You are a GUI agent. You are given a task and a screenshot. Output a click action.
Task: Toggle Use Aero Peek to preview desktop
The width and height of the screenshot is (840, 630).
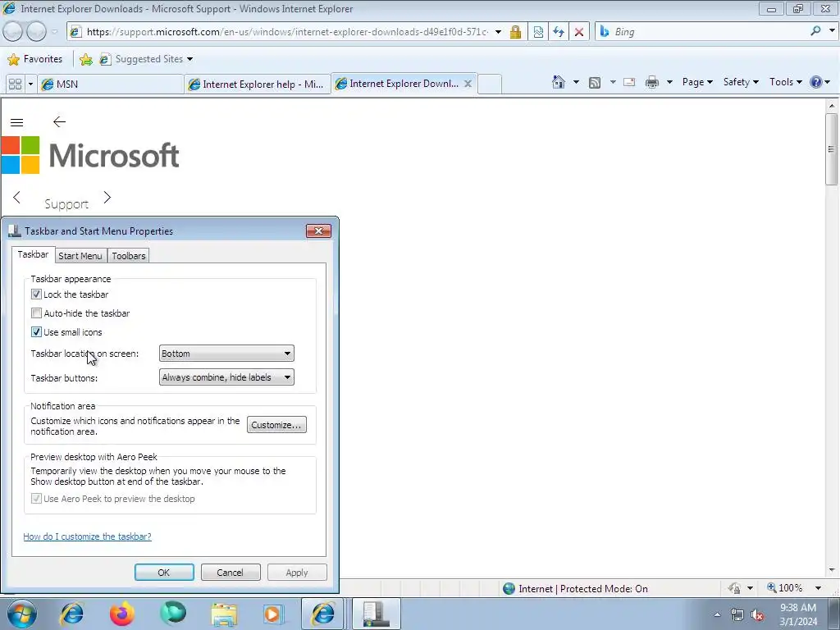tap(36, 499)
